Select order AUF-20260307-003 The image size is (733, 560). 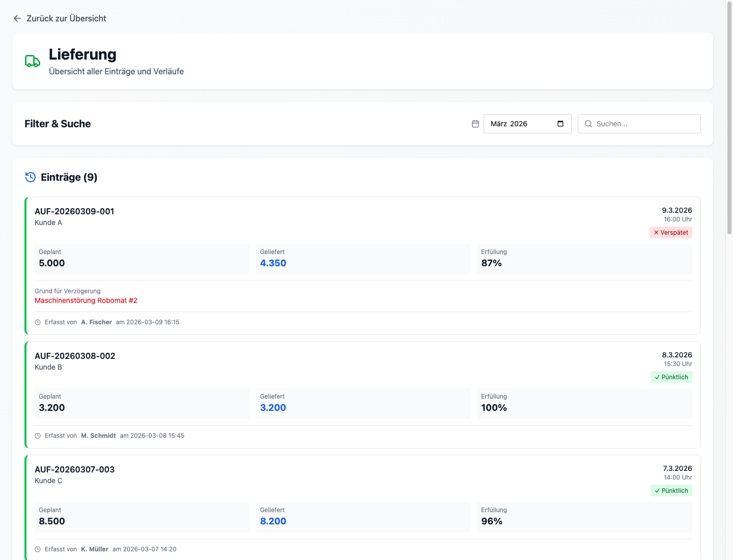tap(75, 469)
